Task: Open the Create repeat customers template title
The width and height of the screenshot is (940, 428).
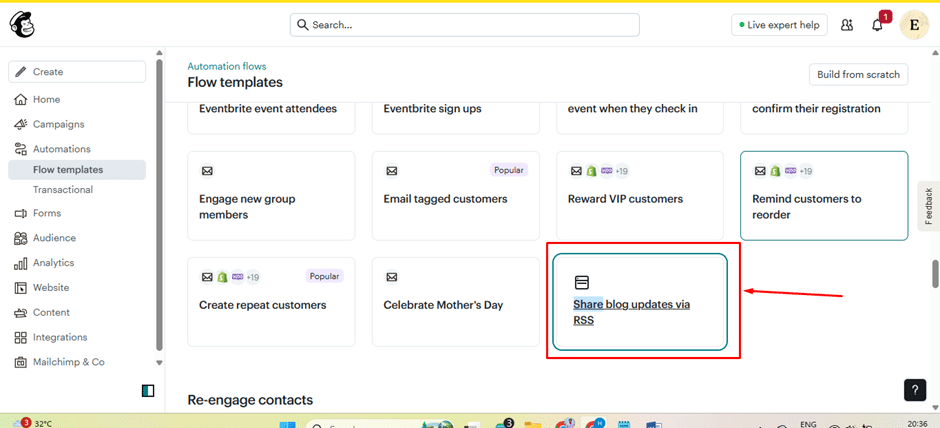Action: [x=263, y=305]
